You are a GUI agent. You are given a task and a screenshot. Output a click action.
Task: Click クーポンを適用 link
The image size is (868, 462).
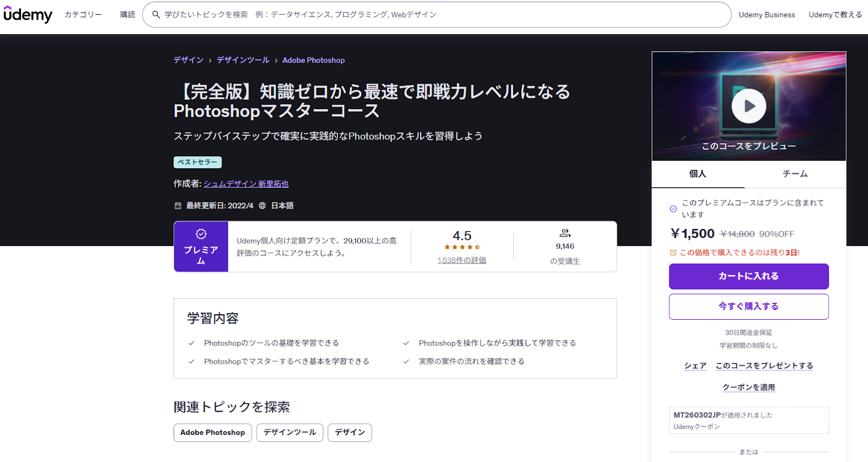(x=749, y=387)
